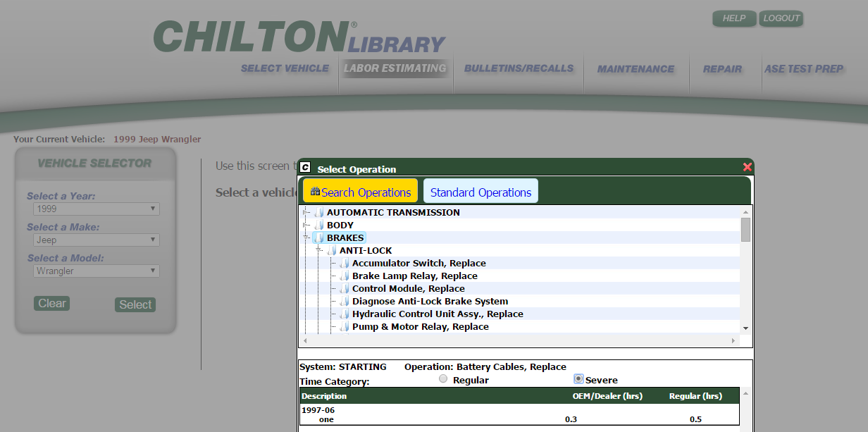Screen dimensions: 868x432
Task: Click the binoculars icon on Search Operations
Action: coord(315,192)
